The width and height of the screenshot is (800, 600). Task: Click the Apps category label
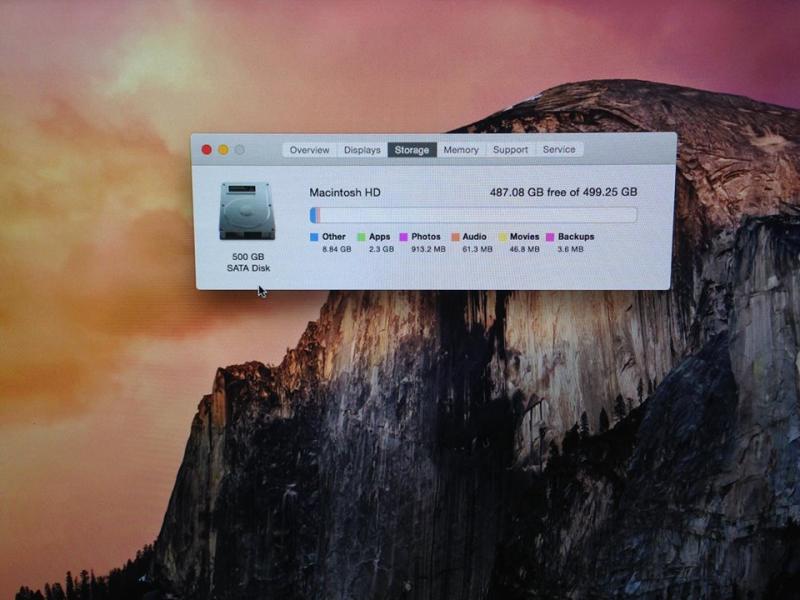(379, 237)
